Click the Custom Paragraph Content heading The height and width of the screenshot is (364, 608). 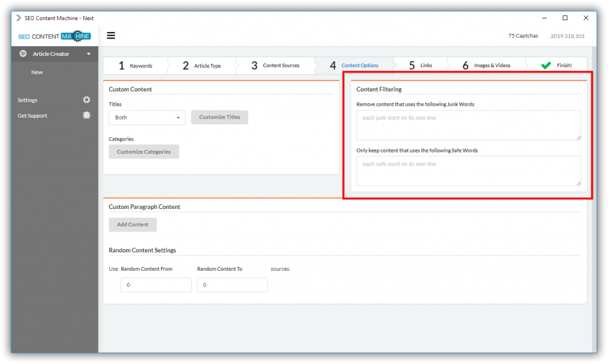click(x=144, y=207)
